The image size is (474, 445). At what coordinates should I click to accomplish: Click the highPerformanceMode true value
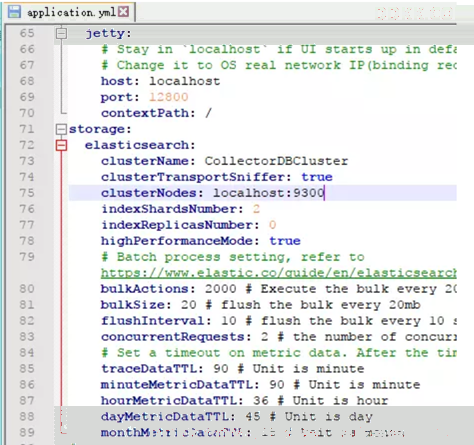pyautogui.click(x=285, y=241)
